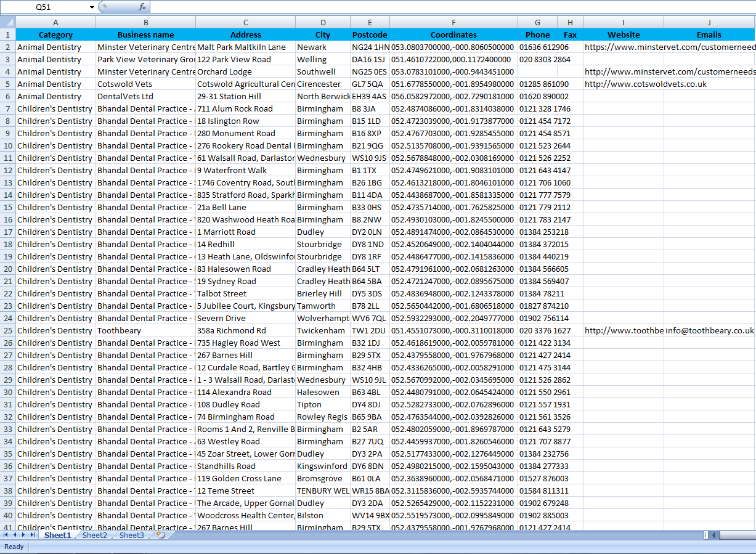Open the Name Box dropdown arrow

point(92,7)
